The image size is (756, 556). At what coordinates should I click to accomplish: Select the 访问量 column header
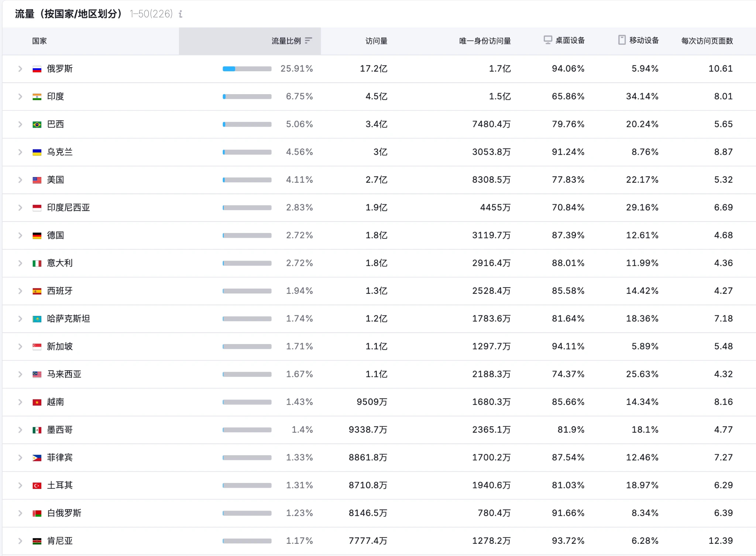pos(375,41)
